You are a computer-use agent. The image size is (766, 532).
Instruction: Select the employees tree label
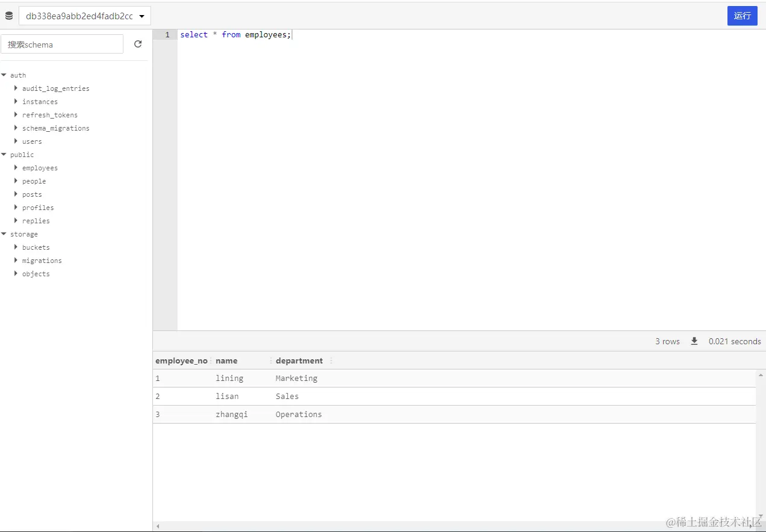click(x=40, y=168)
